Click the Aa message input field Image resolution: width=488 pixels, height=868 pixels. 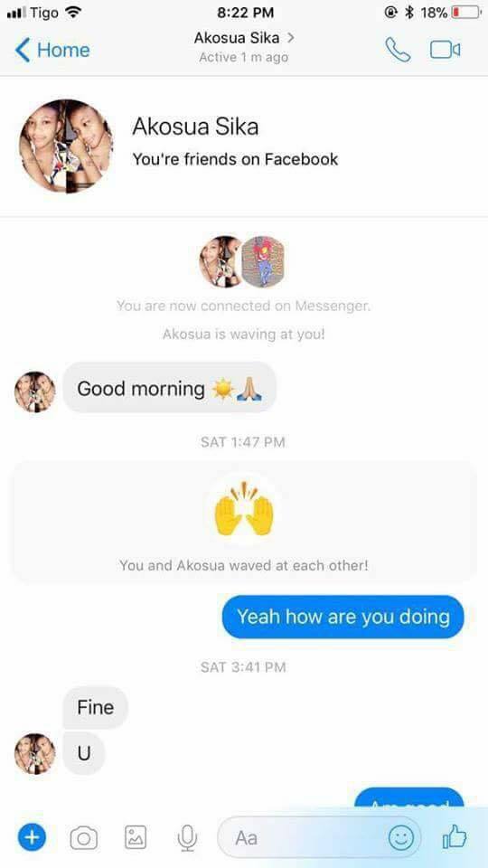pyautogui.click(x=320, y=837)
